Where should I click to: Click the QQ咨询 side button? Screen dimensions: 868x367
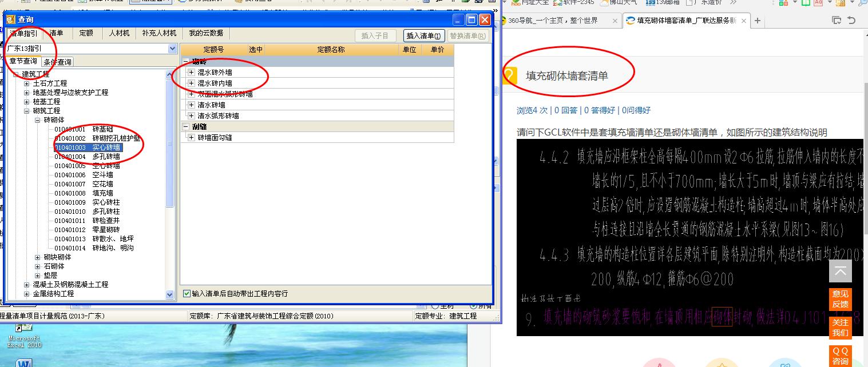coord(841,356)
